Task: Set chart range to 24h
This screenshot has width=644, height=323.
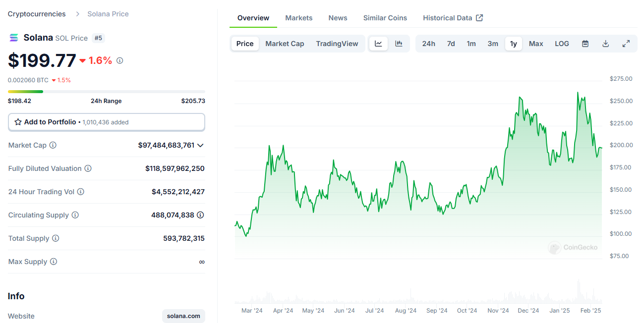Action: [x=429, y=44]
